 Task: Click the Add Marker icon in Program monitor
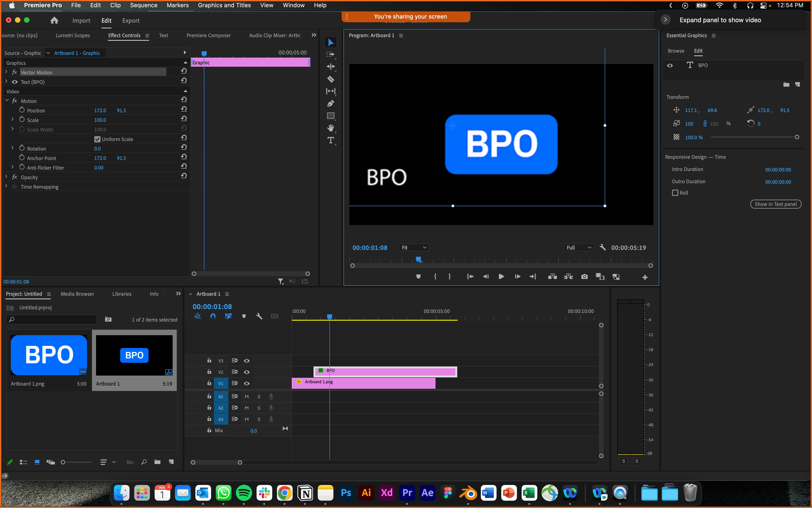click(x=418, y=276)
